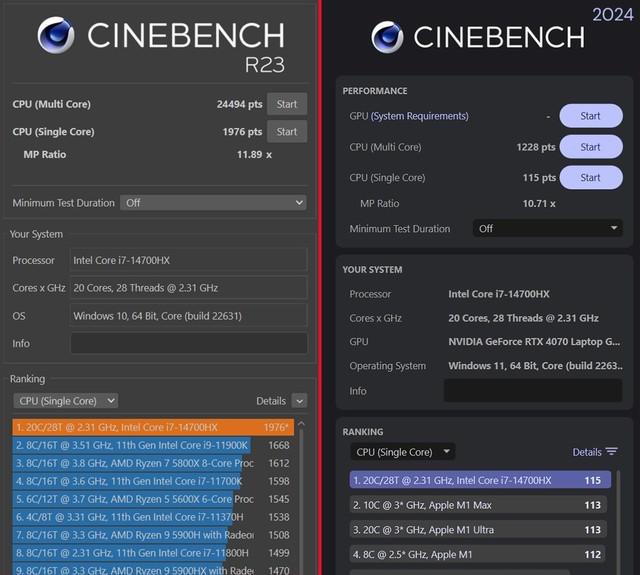640x575 pixels.
Task: Select ranking row AMD Ryzen 5 5600X
Action: tap(153, 499)
